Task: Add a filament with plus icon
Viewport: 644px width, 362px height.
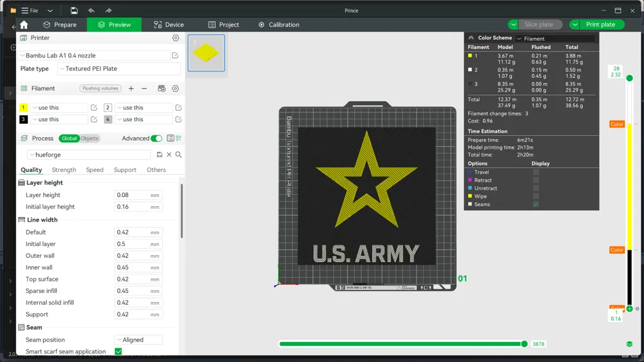Action: click(x=131, y=88)
